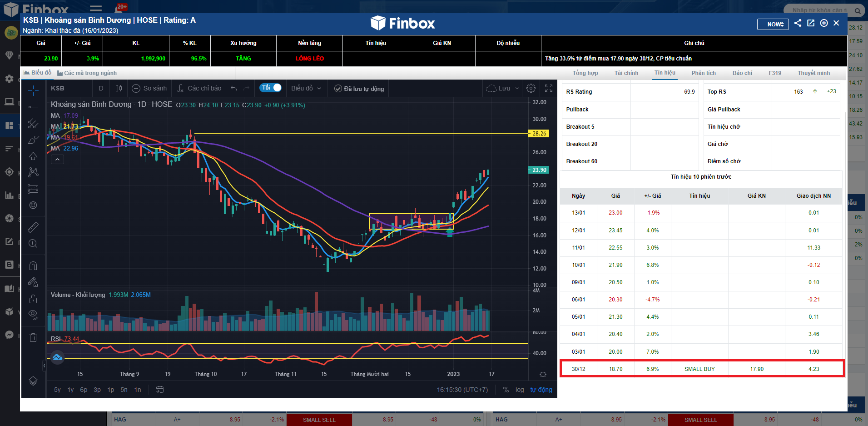Image resolution: width=868 pixels, height=426 pixels.
Task: Switch to F319 tab
Action: [x=775, y=73]
